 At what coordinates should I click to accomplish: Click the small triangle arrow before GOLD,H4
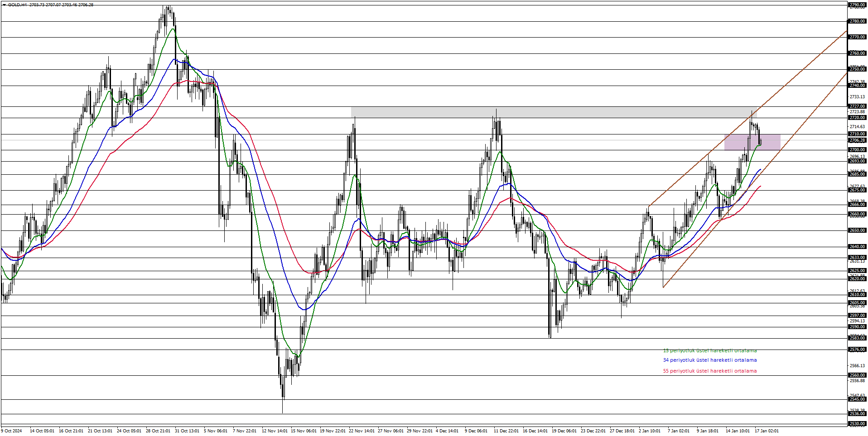tap(4, 5)
